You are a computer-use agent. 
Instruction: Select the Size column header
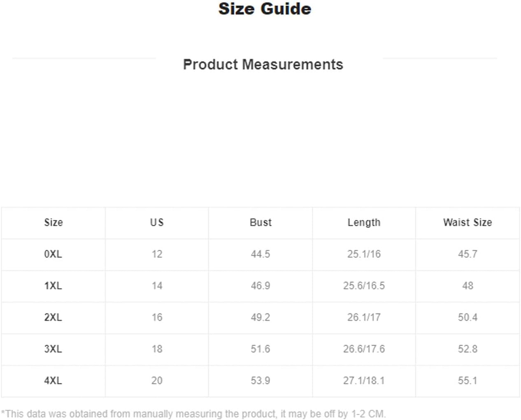point(53,222)
